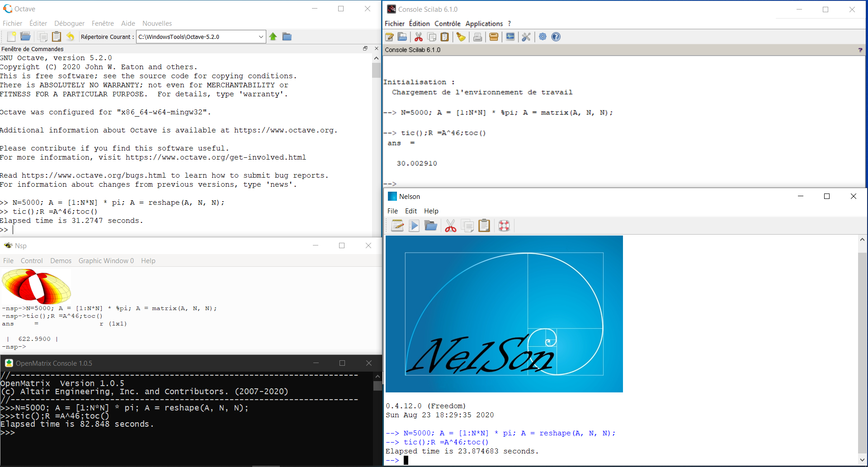The height and width of the screenshot is (467, 868).
Task: Open Nelson's Help menu
Action: 431,211
